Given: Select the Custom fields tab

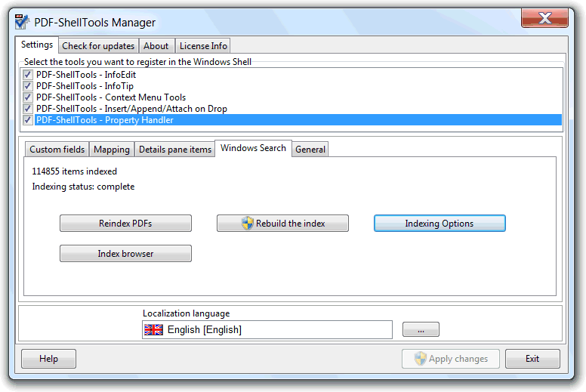Looking at the screenshot, I should 57,150.
